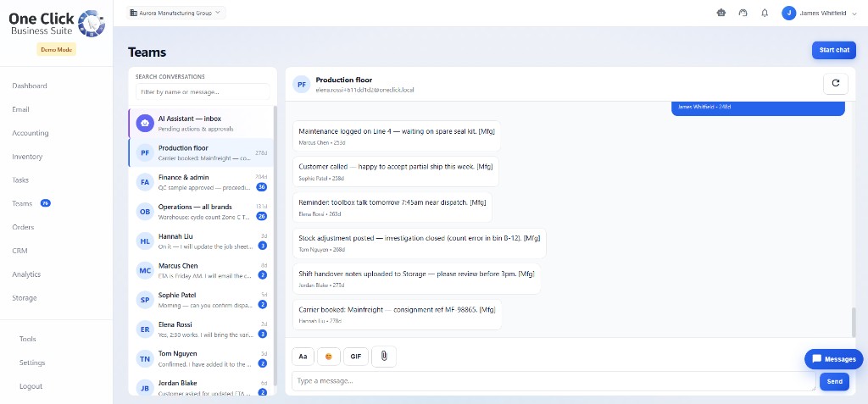Click the Demo Mode badge
The width and height of the screenshot is (868, 404).
[x=57, y=50]
